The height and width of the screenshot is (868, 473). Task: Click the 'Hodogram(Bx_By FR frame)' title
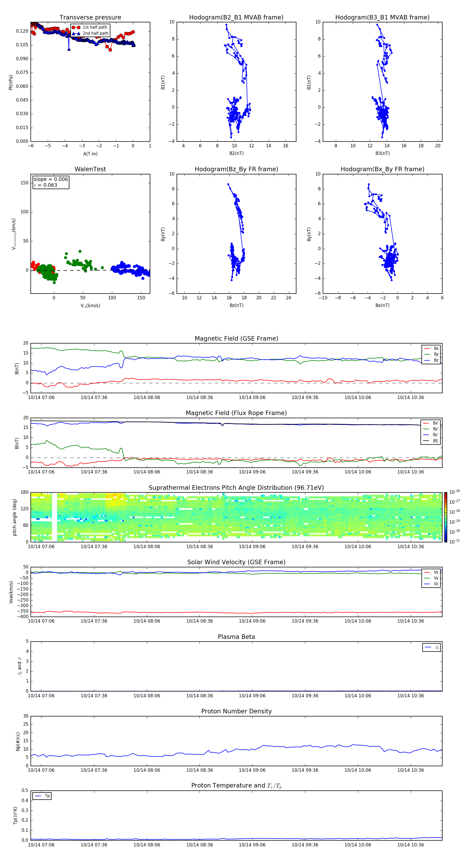point(382,169)
